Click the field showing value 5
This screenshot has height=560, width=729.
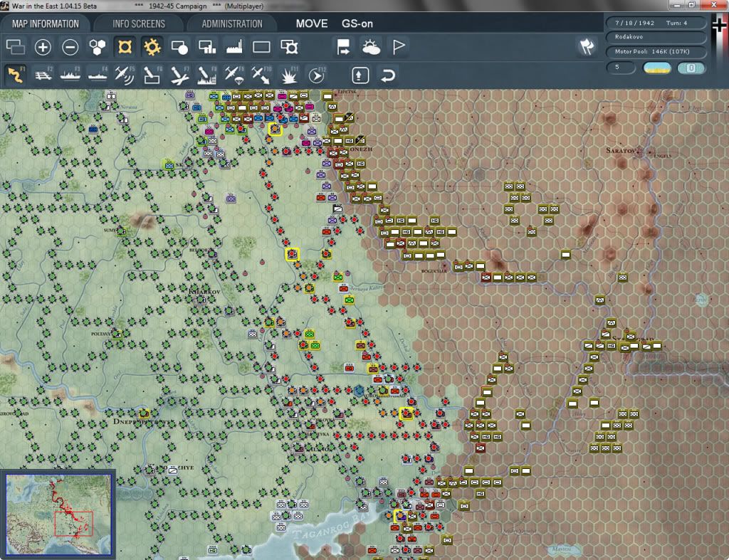click(x=621, y=68)
